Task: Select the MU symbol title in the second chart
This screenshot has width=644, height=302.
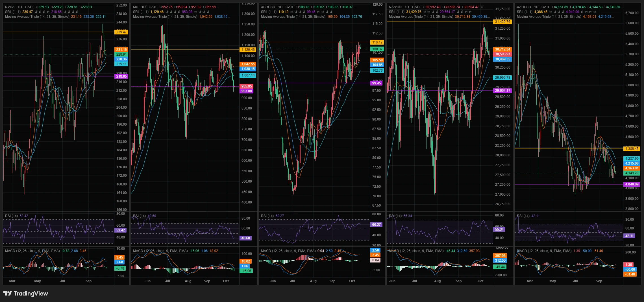Action: pos(136,7)
